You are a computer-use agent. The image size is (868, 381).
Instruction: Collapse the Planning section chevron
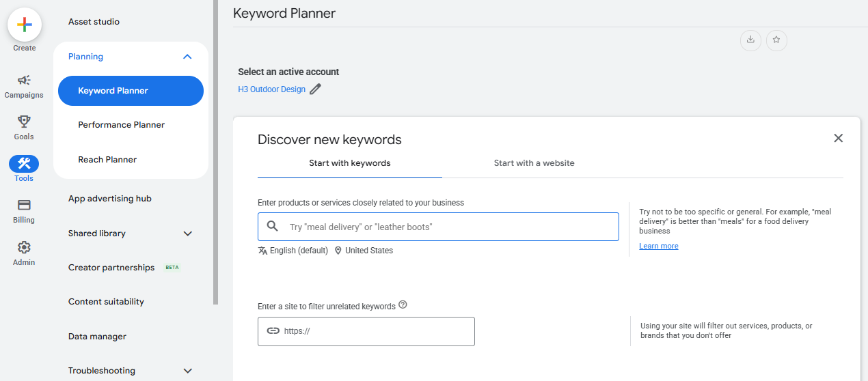pyautogui.click(x=187, y=57)
